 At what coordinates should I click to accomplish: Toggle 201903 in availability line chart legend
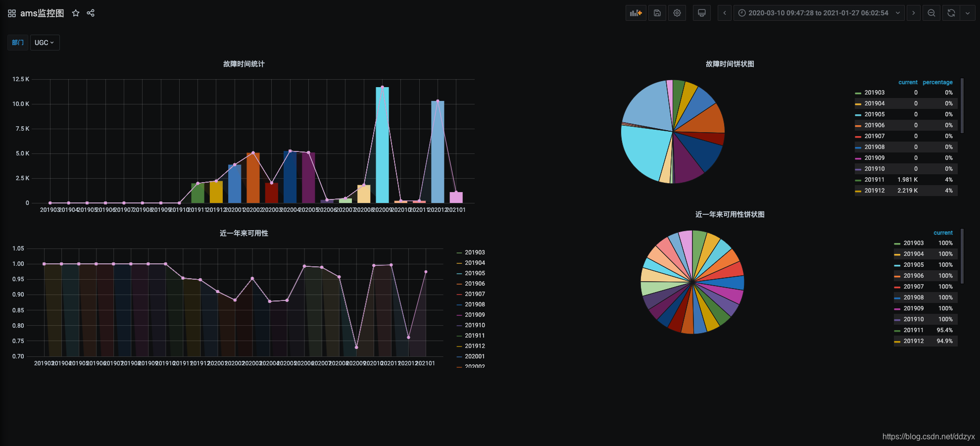(x=475, y=252)
